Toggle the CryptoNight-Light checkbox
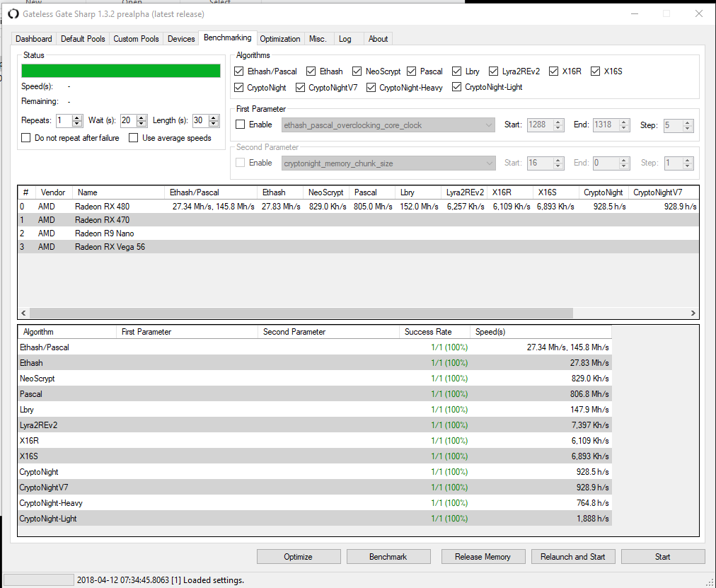The height and width of the screenshot is (588, 716). pos(456,87)
